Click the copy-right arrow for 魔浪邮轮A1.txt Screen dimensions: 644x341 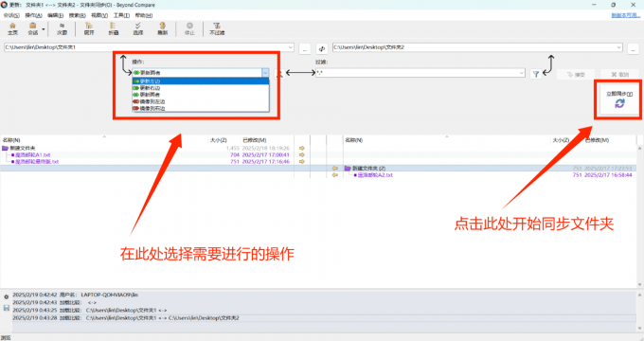tap(302, 155)
